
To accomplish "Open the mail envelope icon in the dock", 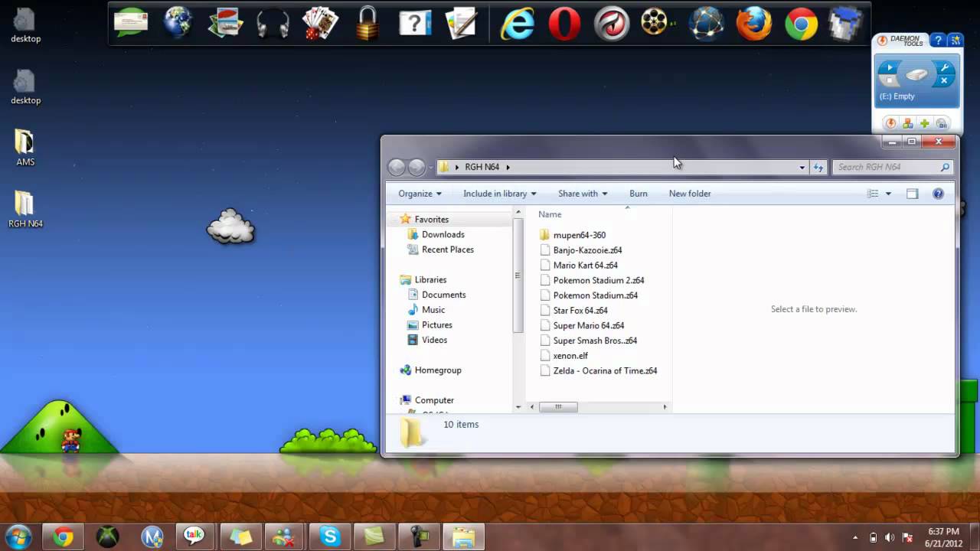I will 130,23.
